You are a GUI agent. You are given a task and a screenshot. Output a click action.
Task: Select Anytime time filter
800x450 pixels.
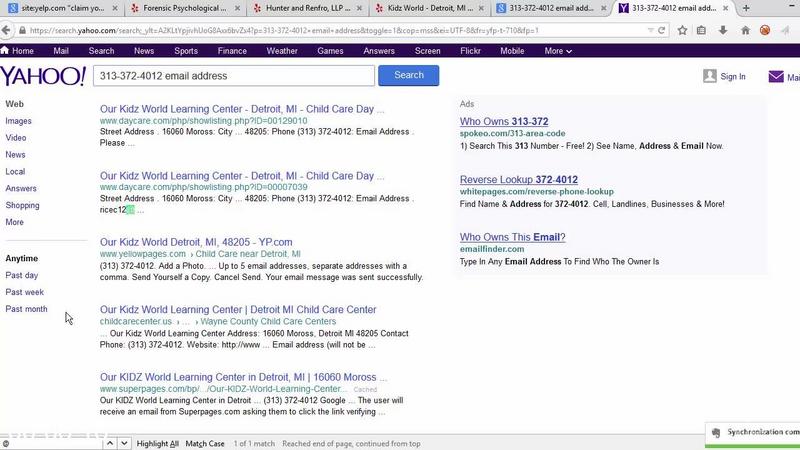pos(21,258)
